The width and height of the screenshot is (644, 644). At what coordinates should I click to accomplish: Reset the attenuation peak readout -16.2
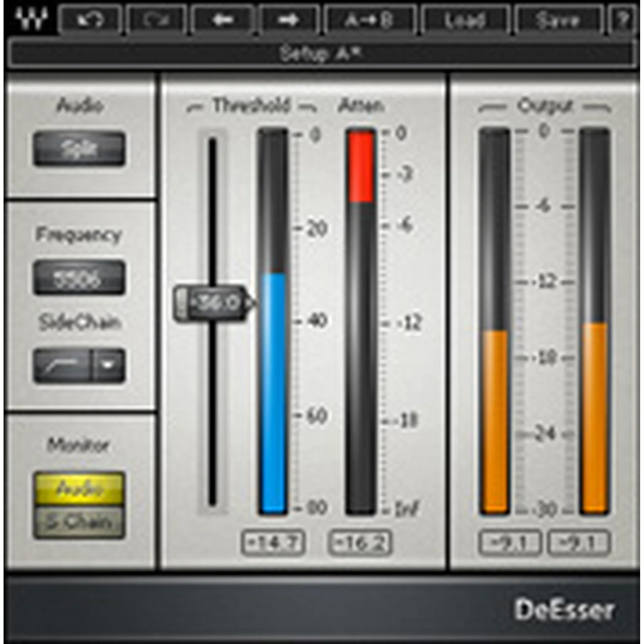click(x=360, y=543)
